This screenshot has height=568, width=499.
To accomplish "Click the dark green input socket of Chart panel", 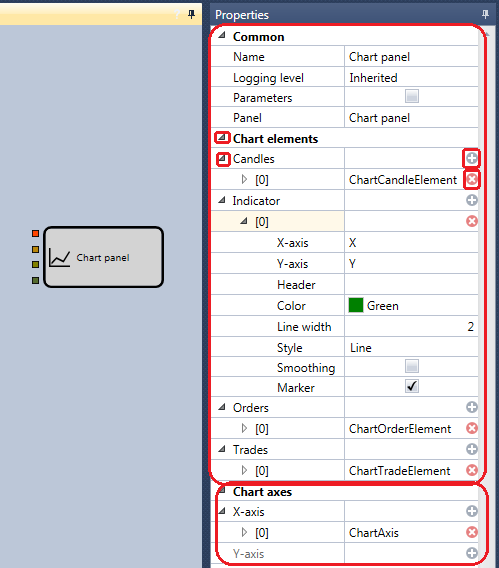I will 35,280.
